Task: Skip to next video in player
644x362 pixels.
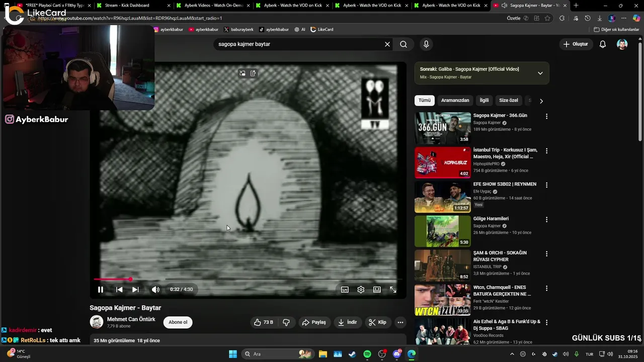Action: coord(135,290)
